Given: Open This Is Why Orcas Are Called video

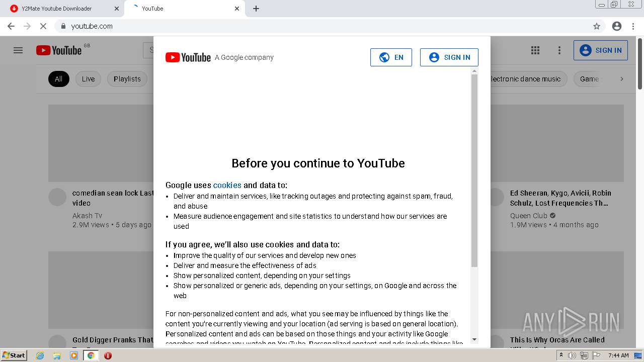Looking at the screenshot, I should point(557,340).
